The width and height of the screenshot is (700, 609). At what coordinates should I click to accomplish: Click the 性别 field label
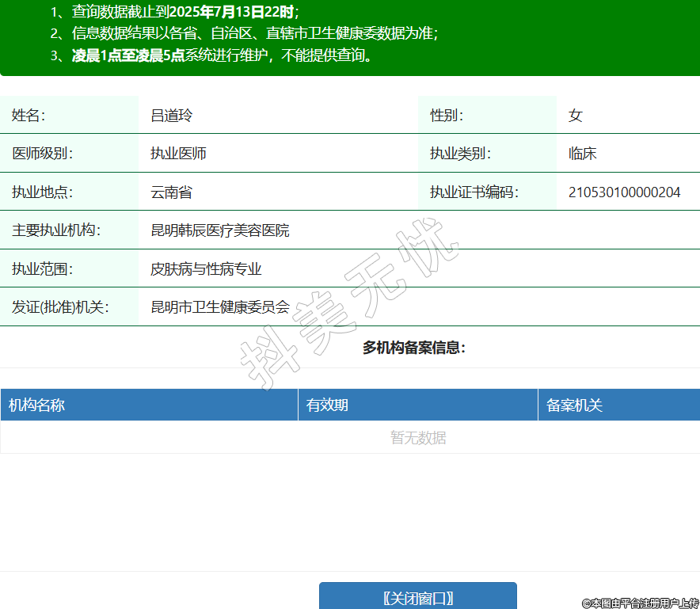pyautogui.click(x=447, y=116)
